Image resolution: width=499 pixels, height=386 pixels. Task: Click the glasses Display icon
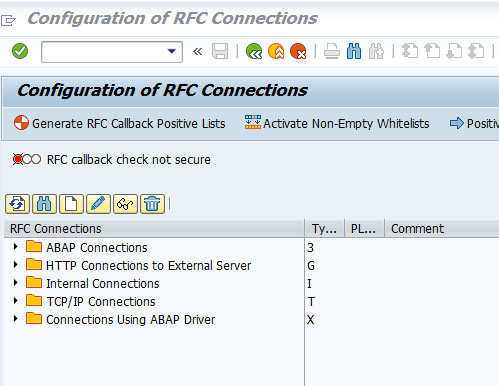[125, 204]
